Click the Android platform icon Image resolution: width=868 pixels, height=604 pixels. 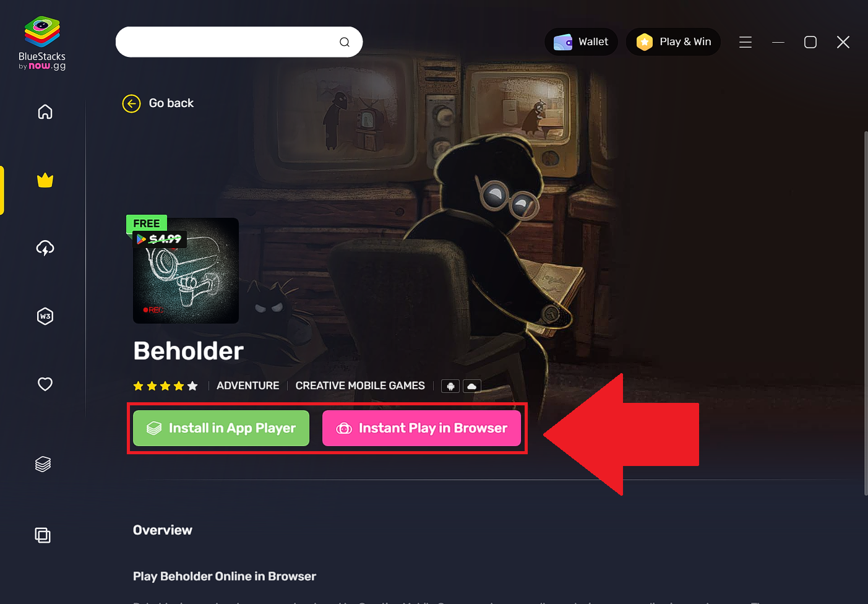450,386
